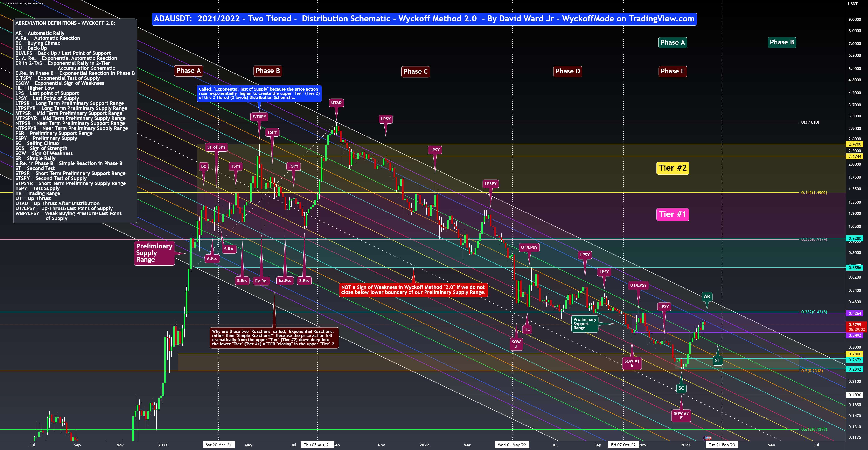Click the 0.9280 price label
868x450 pixels.
pos(855,239)
